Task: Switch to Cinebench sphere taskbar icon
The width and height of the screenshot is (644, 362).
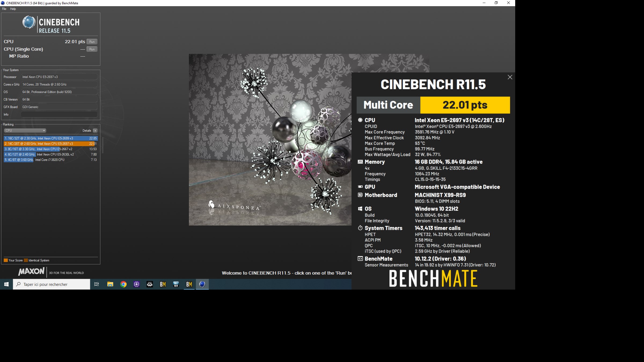Action: point(202,284)
